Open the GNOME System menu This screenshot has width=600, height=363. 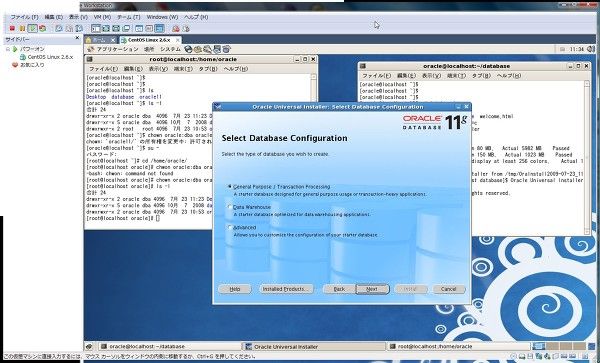click(170, 49)
